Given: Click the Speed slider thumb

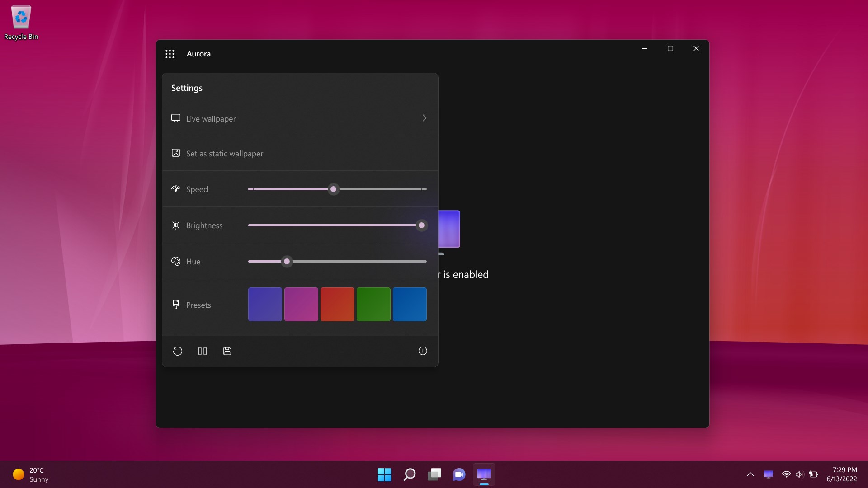Looking at the screenshot, I should tap(334, 189).
